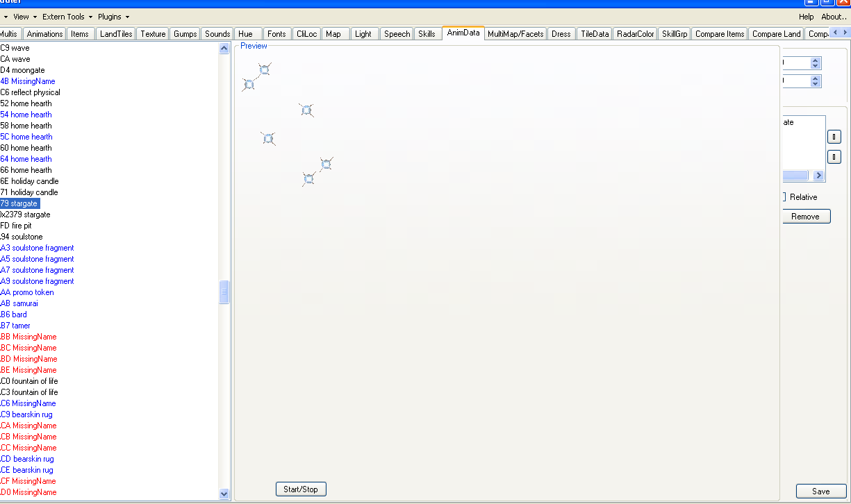The image size is (851, 504).
Task: Switch to the Gumps tab
Action: click(185, 34)
